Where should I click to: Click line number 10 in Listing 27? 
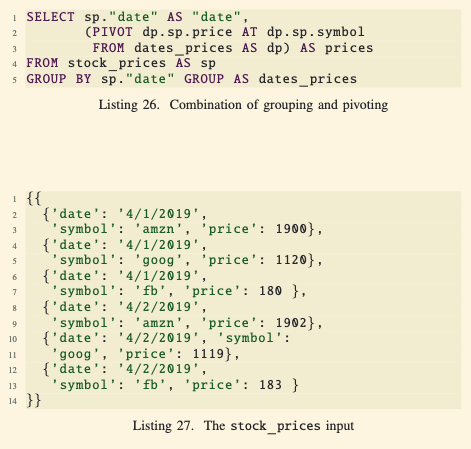(13, 339)
